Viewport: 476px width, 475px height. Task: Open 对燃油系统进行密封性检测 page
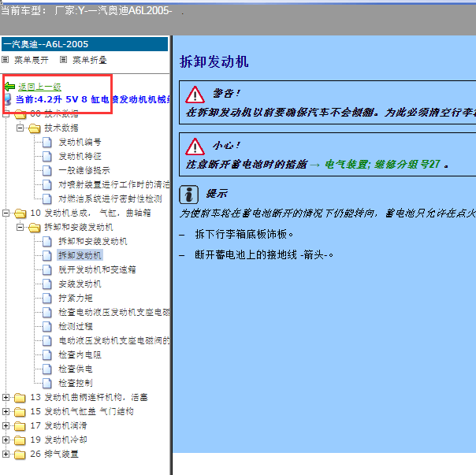click(x=110, y=199)
